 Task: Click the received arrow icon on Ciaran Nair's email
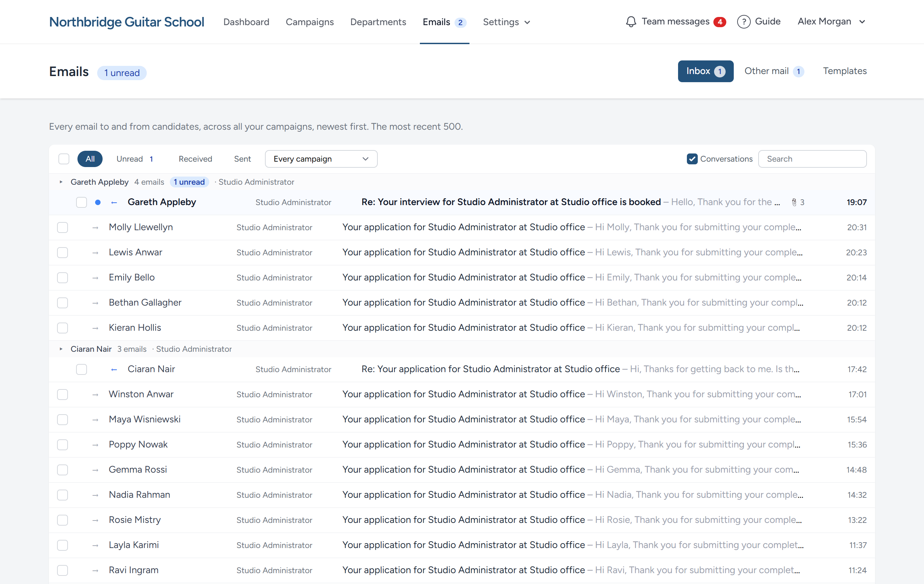pos(114,370)
